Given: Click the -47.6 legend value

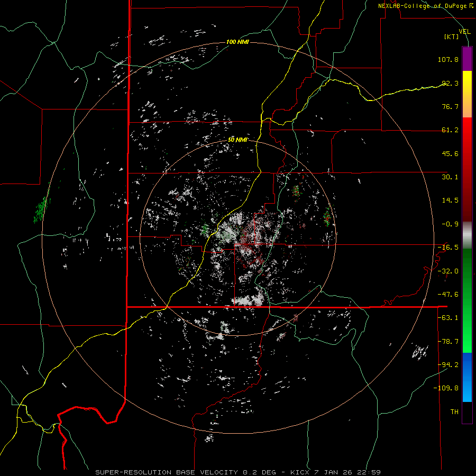Looking at the screenshot, I should click(x=448, y=295).
